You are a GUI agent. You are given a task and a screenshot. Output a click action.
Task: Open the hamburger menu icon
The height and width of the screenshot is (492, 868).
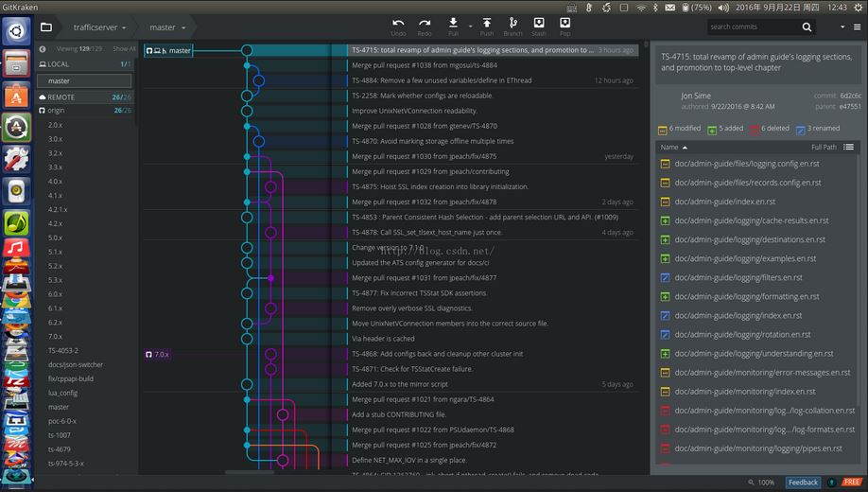[857, 26]
